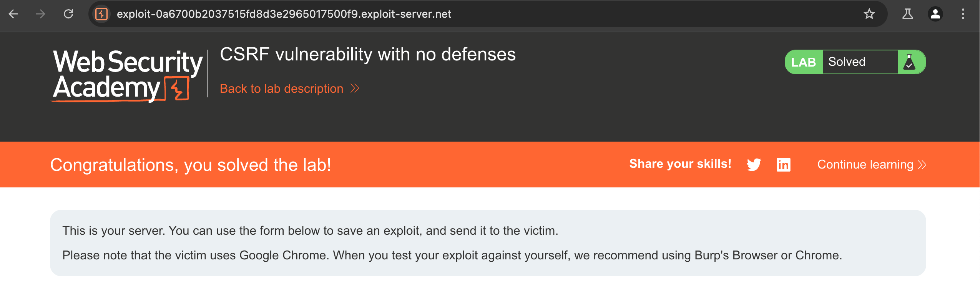Click the browser back arrow
Viewport: 980px width, 284px height.
coord(13,14)
